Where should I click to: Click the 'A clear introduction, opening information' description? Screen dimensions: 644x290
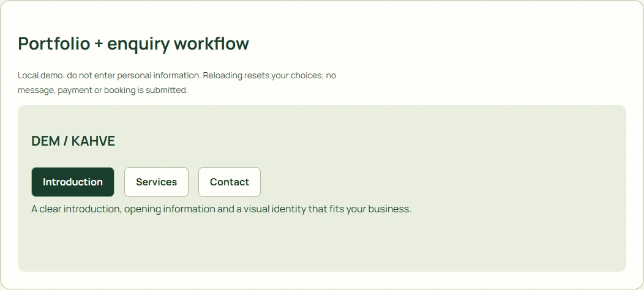tap(222, 209)
